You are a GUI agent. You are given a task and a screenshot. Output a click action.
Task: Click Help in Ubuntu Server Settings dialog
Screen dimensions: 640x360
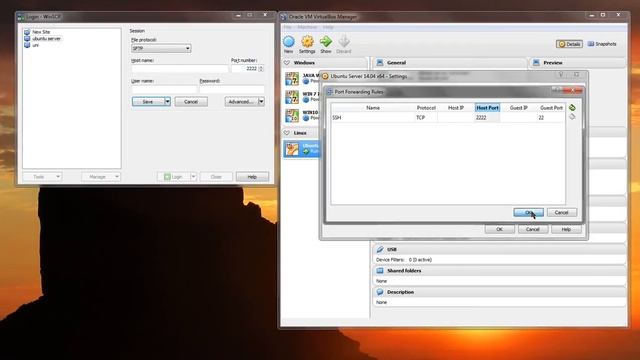[x=566, y=229]
